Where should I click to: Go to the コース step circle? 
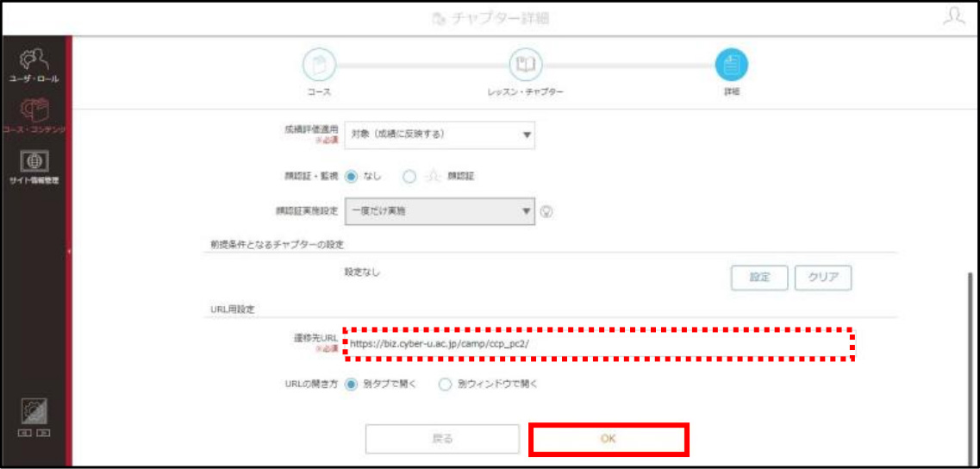pos(320,65)
